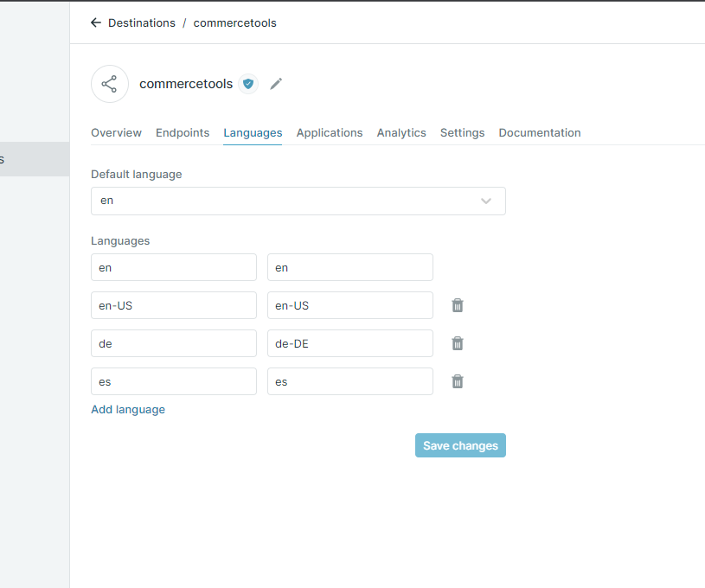Focus the first 'en' source language field
Screen dimensions: 705x588
(x=174, y=267)
